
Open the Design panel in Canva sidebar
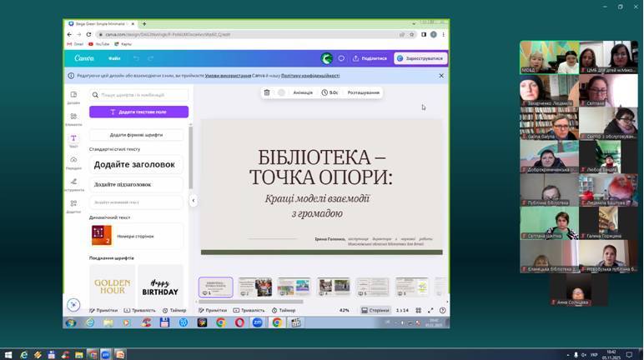click(73, 96)
